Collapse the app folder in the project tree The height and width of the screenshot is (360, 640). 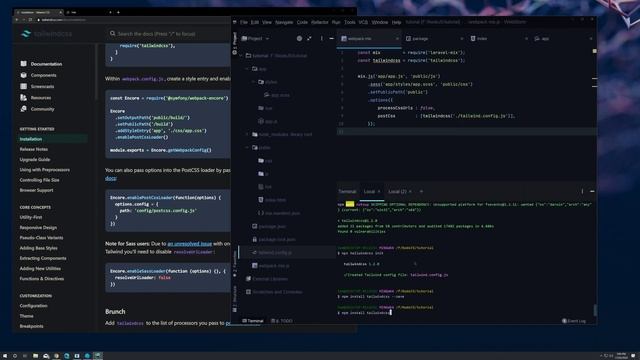point(247,69)
